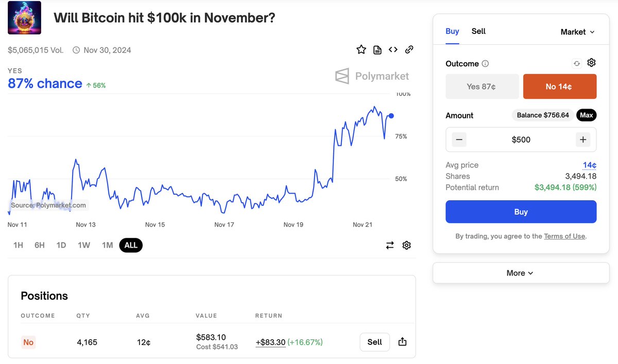
Task: Click the Max amount button
Action: 587,115
